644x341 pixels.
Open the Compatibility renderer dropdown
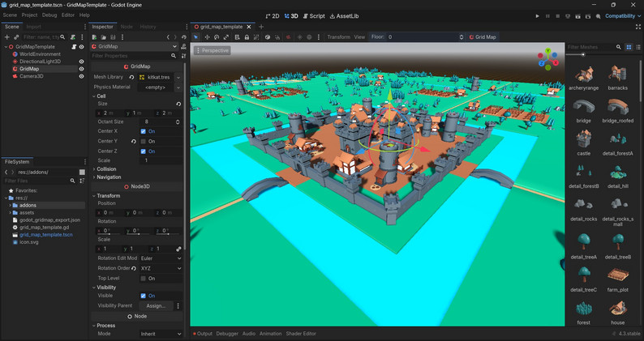pos(623,16)
